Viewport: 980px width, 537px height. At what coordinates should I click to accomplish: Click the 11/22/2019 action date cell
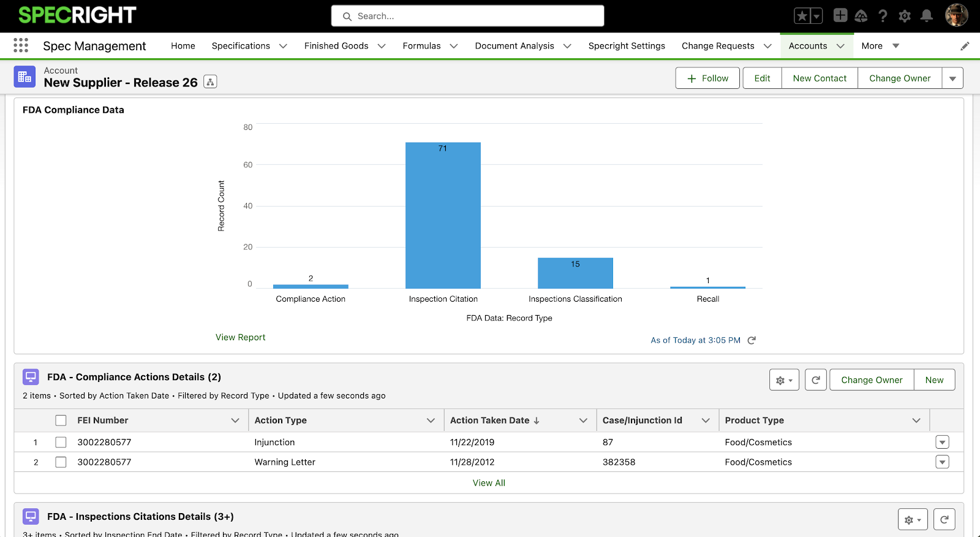[x=472, y=442]
